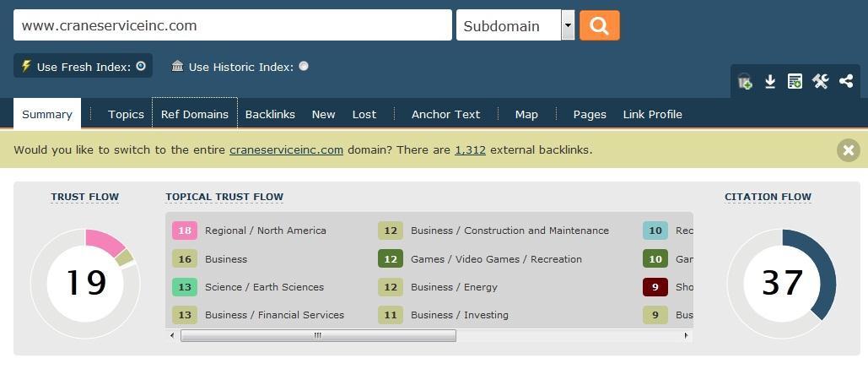Image resolution: width=868 pixels, height=369 pixels.
Task: Click green 13 swatch for Science / Earth Sciences
Action: [185, 287]
